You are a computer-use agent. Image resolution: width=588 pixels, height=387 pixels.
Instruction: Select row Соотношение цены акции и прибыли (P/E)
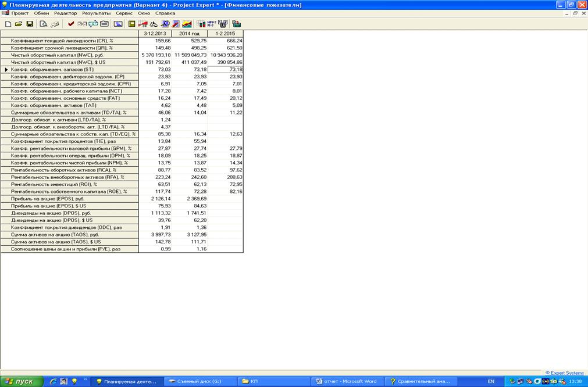pyautogui.click(x=70, y=249)
